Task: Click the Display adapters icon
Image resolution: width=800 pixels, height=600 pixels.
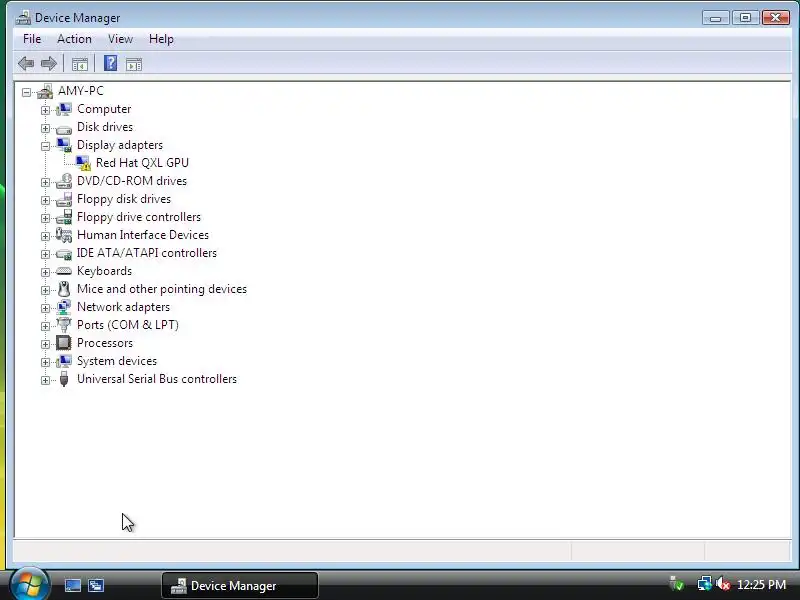Action: [x=64, y=145]
